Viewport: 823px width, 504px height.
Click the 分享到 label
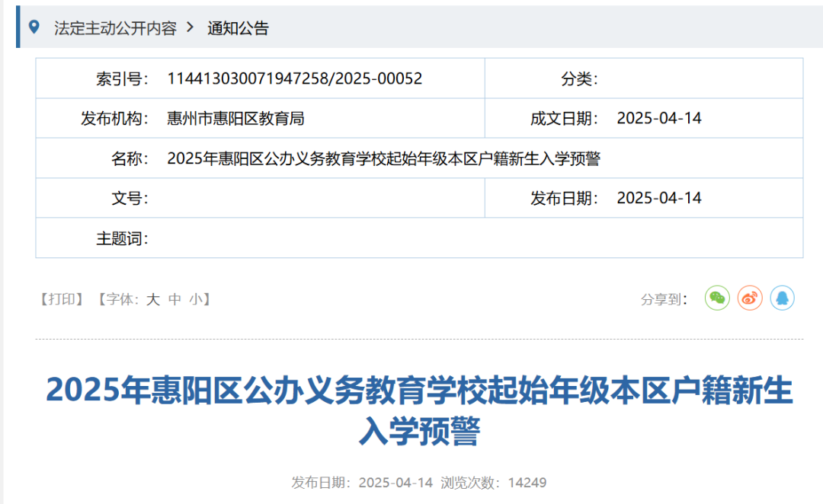(x=664, y=299)
